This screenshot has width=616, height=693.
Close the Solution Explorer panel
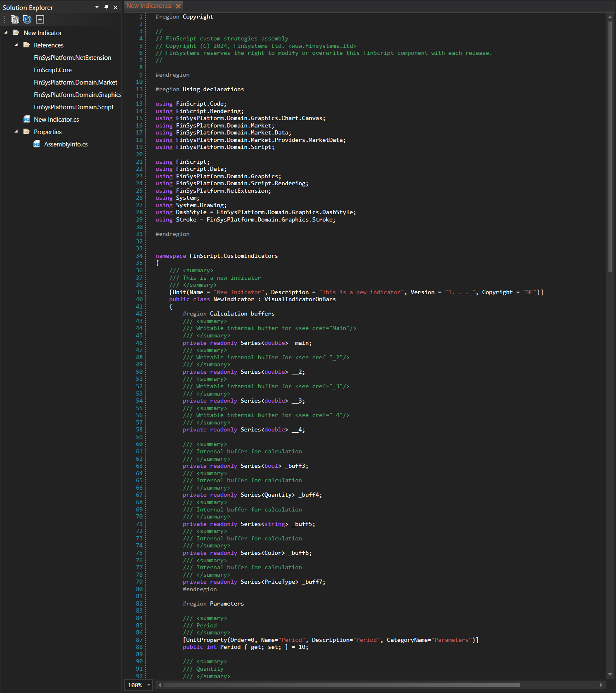(116, 7)
